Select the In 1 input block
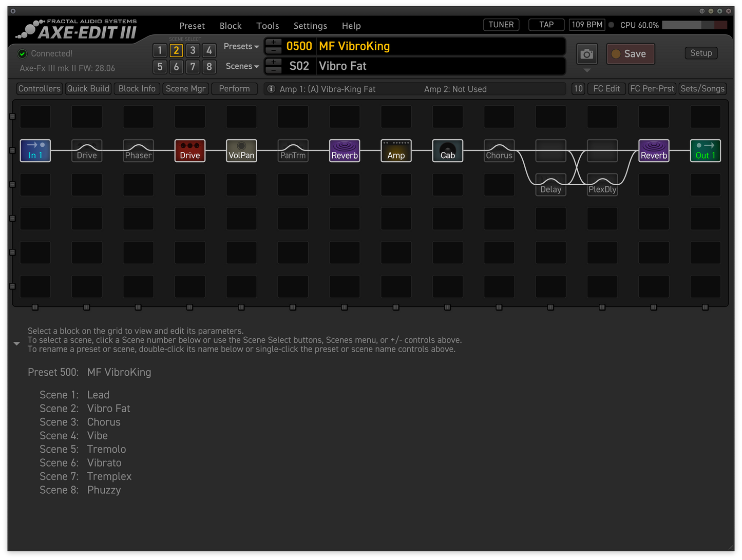Viewport: 742px width, 560px height. (35, 150)
